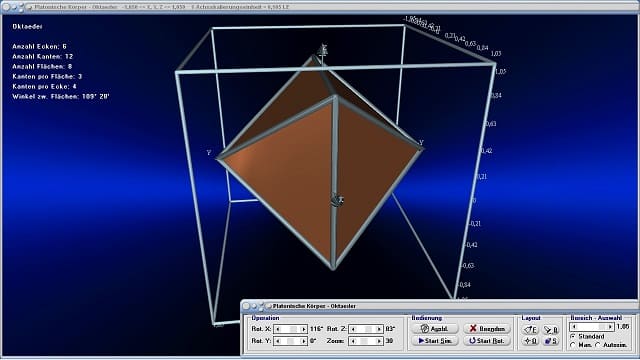Click the Ausbl. button
Image resolution: width=640 pixels, height=360 pixels.
pyautogui.click(x=435, y=329)
